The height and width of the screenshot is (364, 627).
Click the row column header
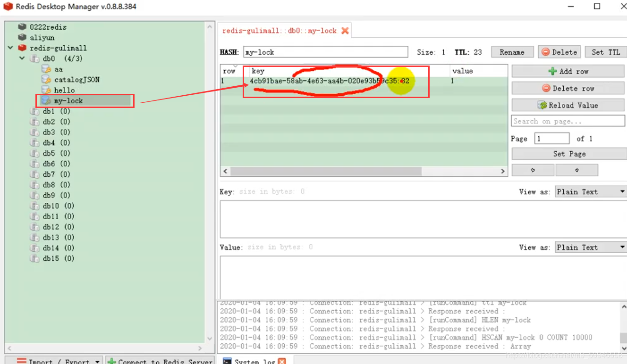tap(235, 71)
